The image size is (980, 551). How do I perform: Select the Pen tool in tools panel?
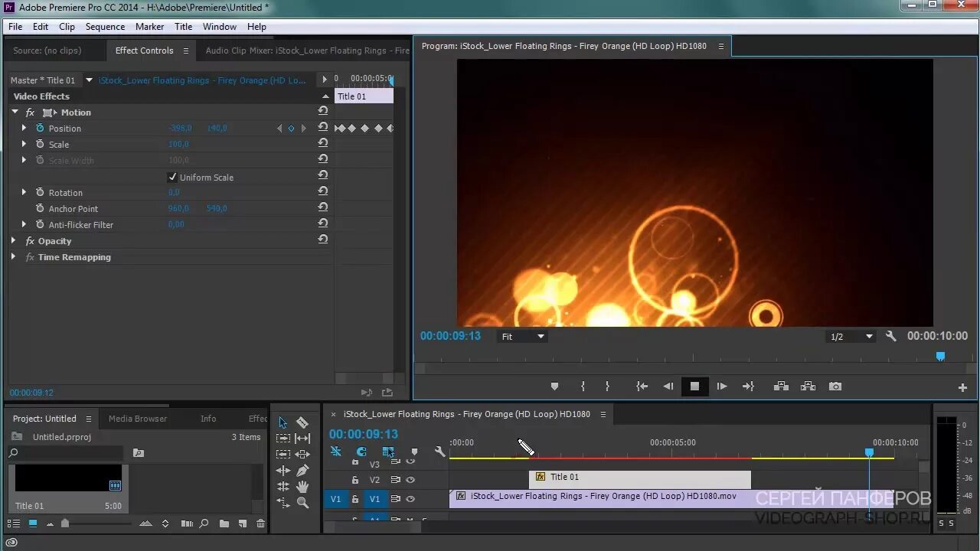coord(302,470)
